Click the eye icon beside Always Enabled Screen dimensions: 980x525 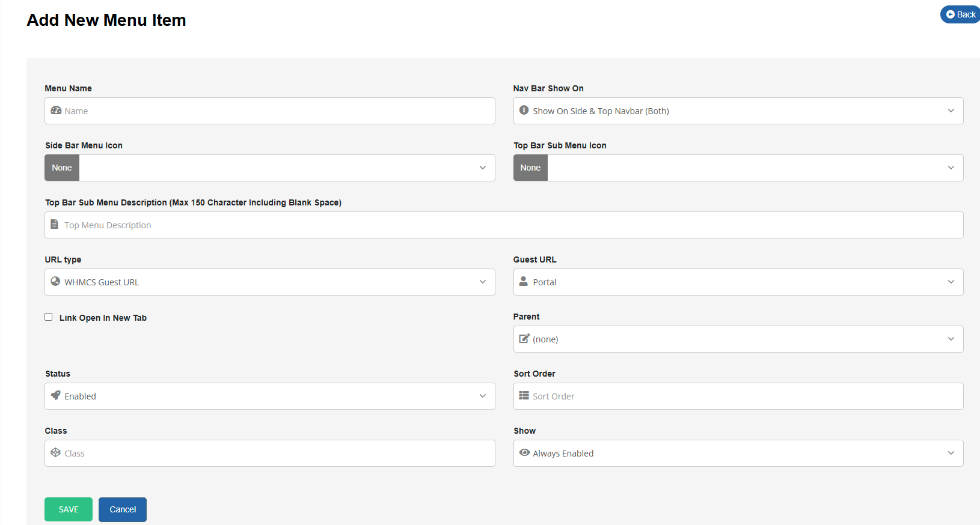pos(524,453)
